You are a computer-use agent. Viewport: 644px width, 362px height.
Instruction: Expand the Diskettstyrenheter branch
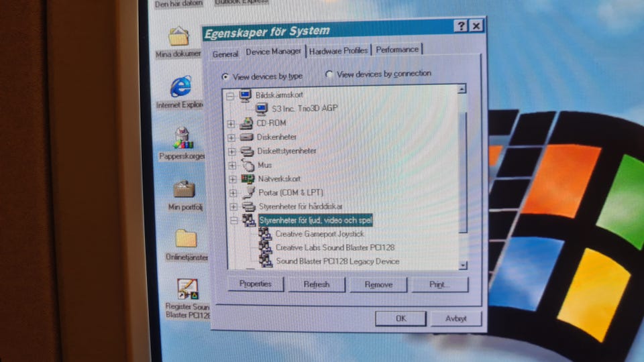232,152
